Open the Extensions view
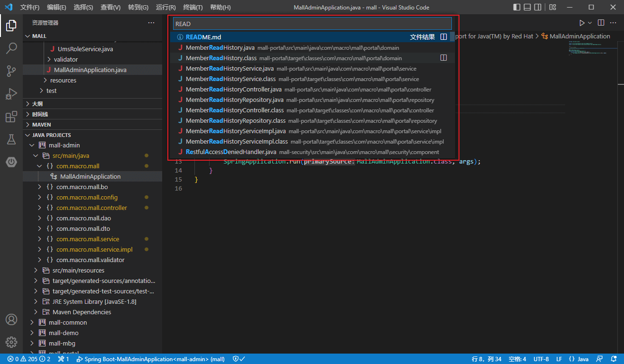This screenshot has width=624, height=364. click(11, 117)
